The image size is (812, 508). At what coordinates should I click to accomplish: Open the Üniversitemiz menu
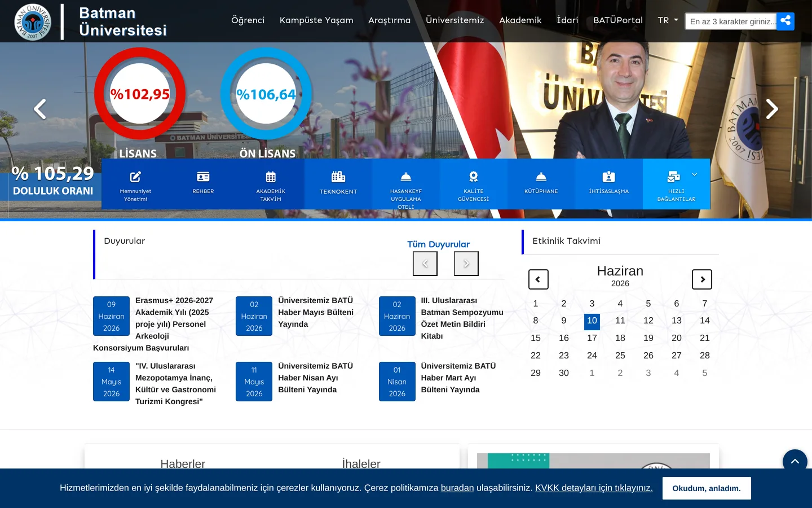point(455,20)
